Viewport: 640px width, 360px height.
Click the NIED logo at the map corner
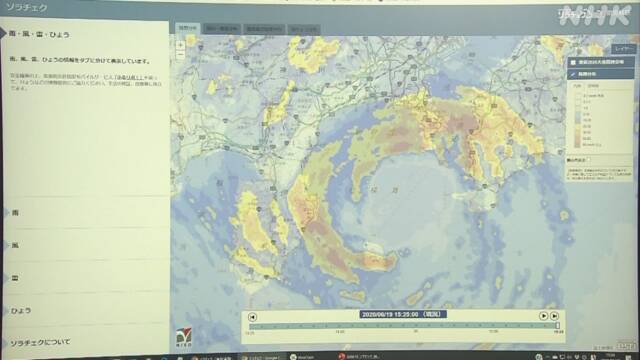point(184,336)
